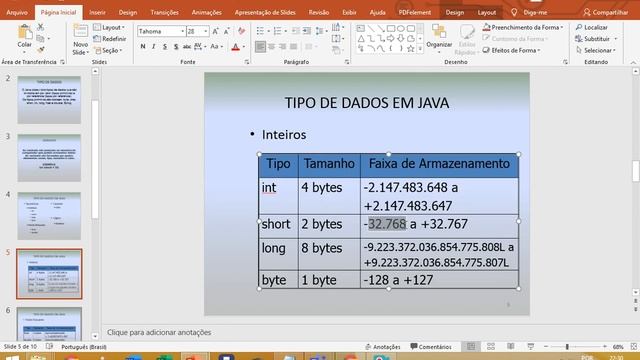Align text left in paragraph group
Screen dimensions: 640x360
coord(260,47)
